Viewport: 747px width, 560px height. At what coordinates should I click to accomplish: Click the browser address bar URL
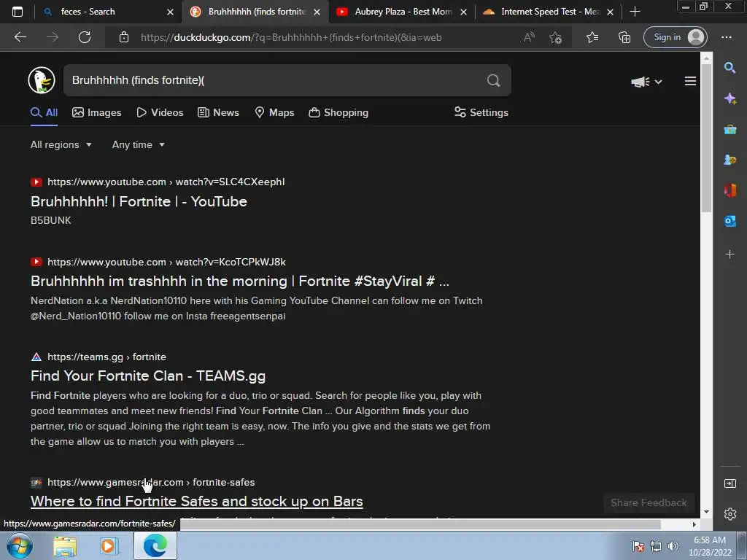291,38
